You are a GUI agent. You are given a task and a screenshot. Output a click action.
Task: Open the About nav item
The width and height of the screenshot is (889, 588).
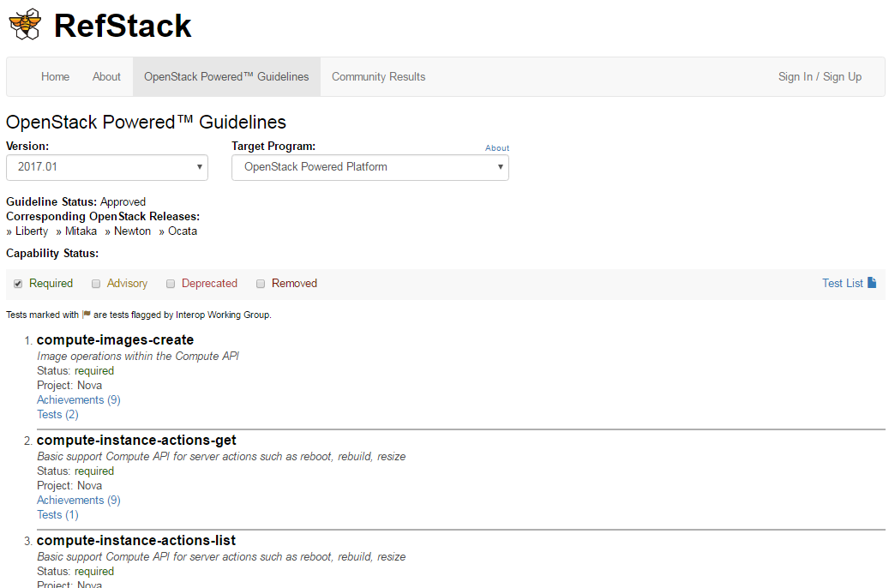click(x=106, y=76)
